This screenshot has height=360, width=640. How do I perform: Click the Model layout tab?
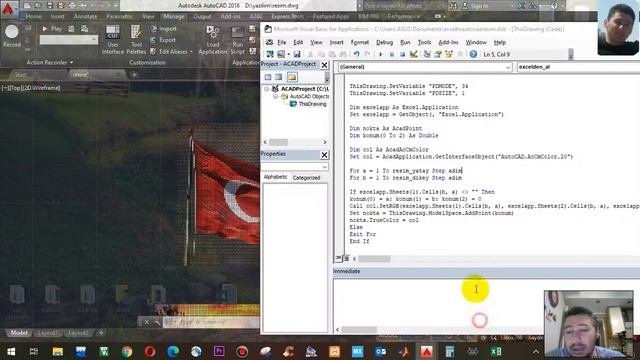(x=19, y=333)
